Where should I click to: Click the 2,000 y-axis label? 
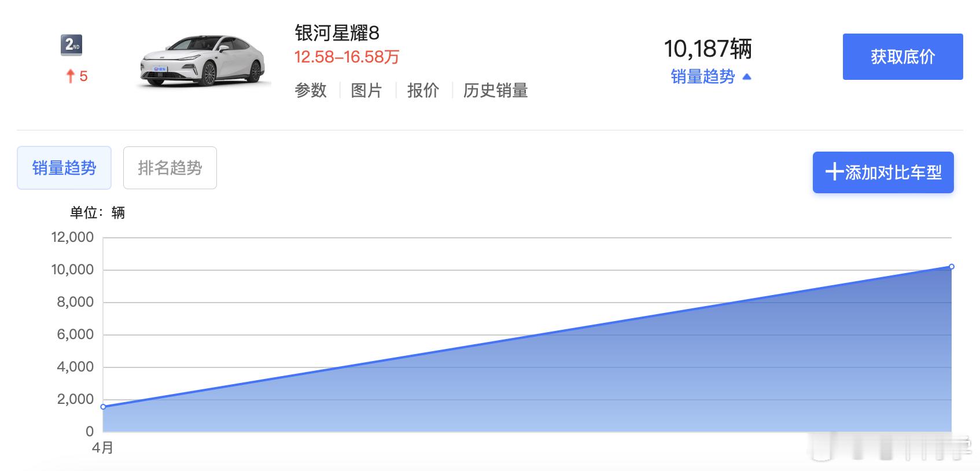click(x=75, y=399)
